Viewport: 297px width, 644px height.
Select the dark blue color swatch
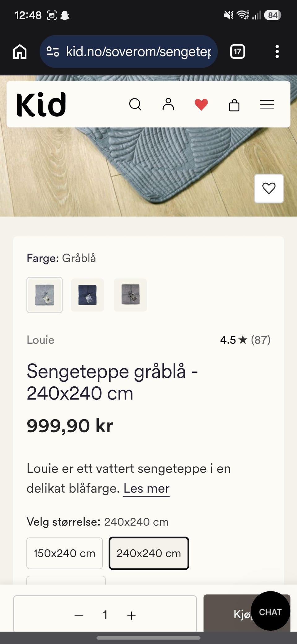point(88,295)
